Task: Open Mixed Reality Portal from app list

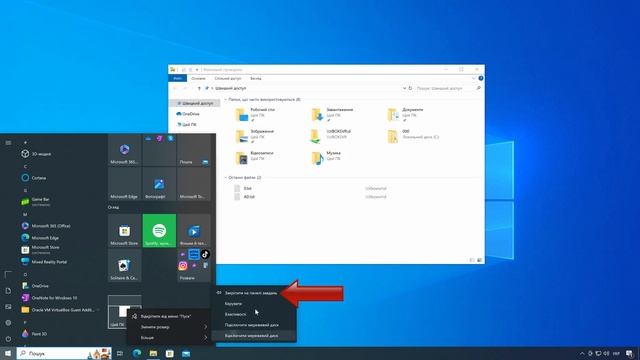Action: tap(44, 262)
